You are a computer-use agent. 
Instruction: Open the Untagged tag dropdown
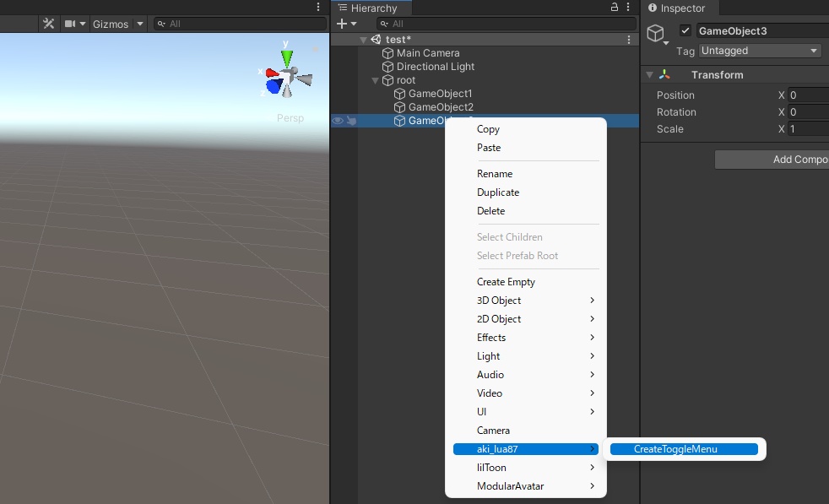pos(760,51)
